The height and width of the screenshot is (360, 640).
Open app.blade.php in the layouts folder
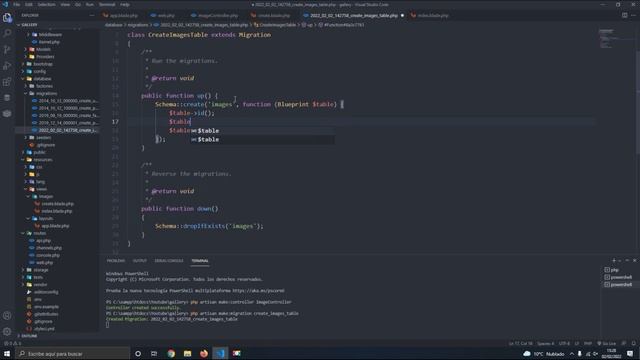click(x=55, y=226)
